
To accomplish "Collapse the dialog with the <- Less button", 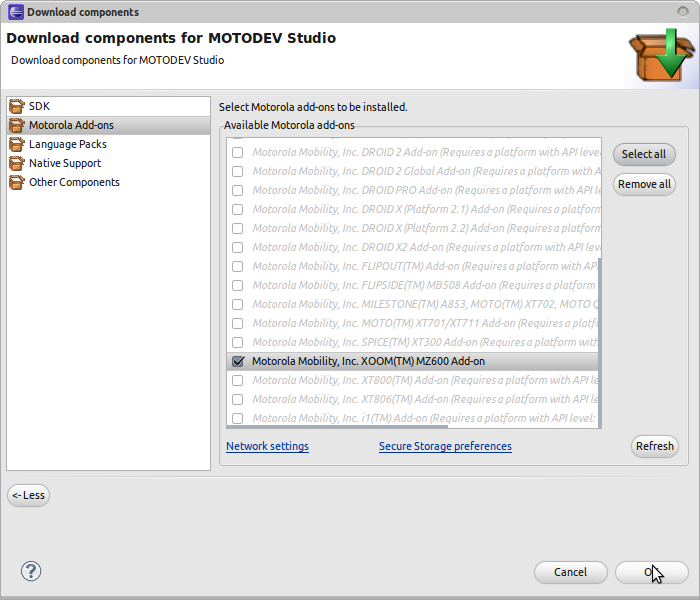I will (28, 495).
